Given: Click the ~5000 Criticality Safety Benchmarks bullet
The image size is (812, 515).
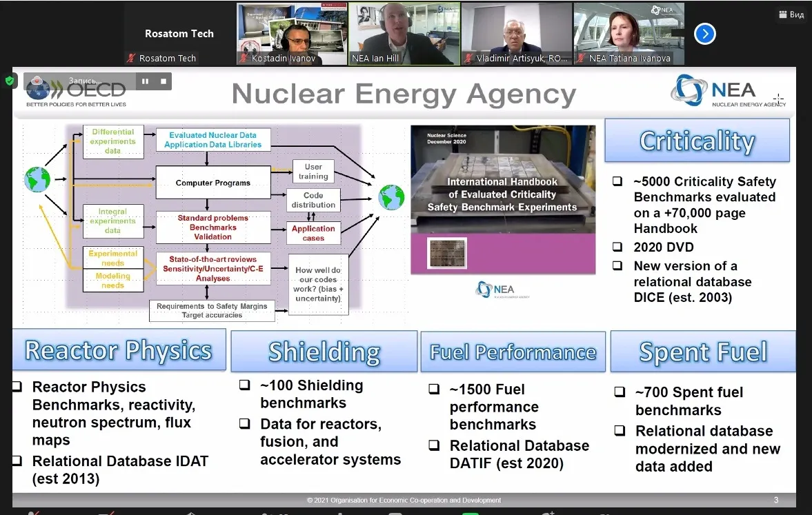Looking at the screenshot, I should pyautogui.click(x=704, y=205).
